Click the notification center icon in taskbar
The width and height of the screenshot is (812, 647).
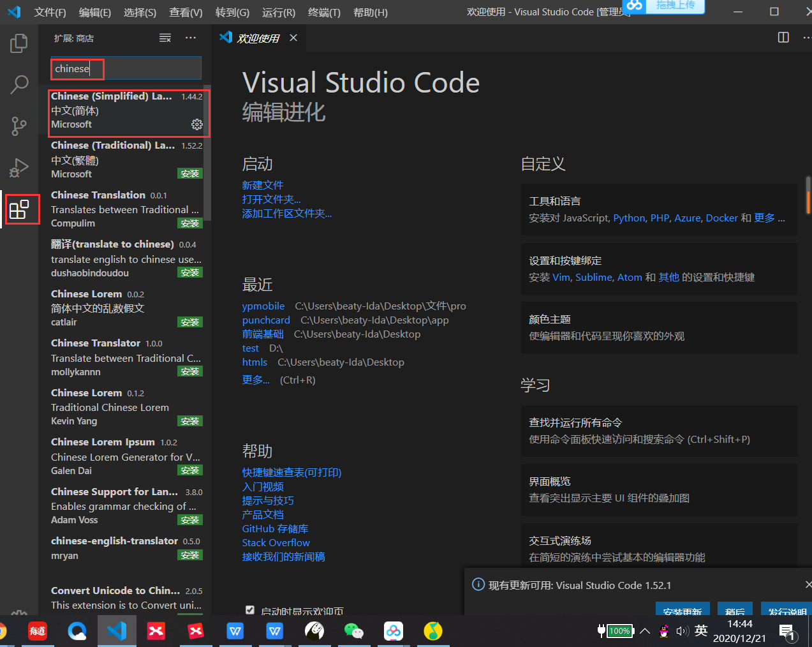click(788, 632)
